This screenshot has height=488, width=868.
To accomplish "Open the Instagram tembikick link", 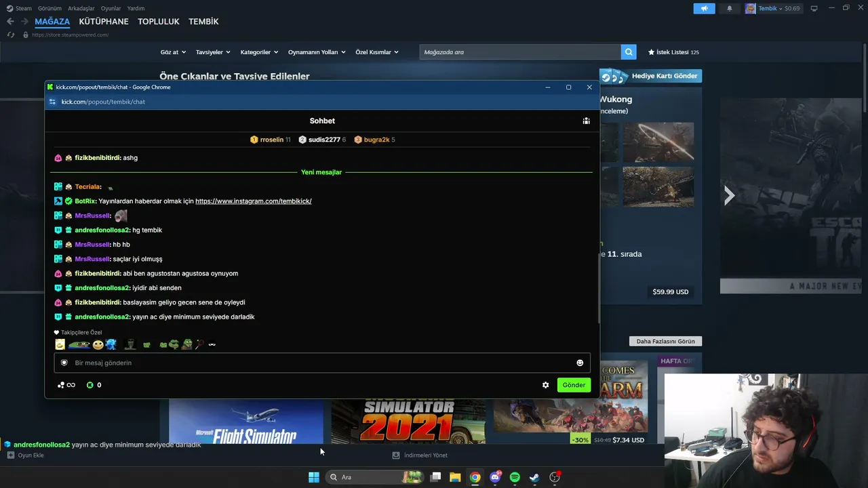I will click(x=254, y=201).
